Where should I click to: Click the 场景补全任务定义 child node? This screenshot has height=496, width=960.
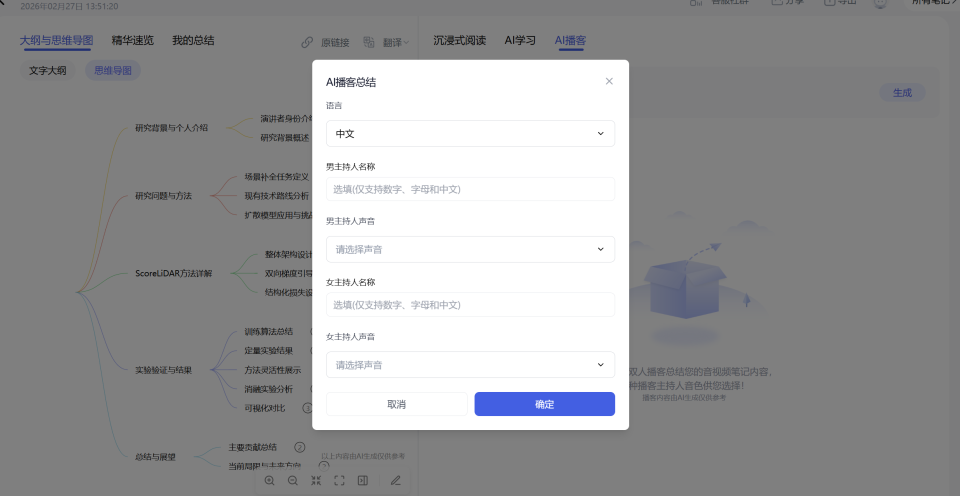[277, 177]
